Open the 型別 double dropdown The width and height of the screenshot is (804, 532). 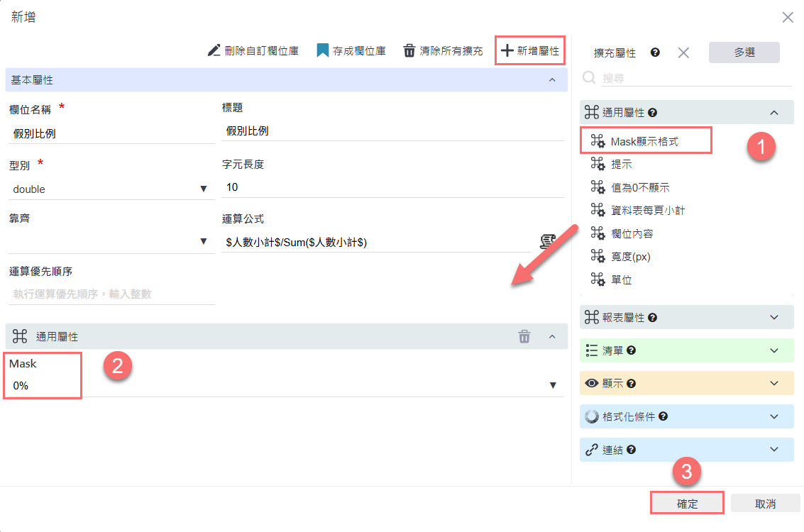tap(203, 189)
